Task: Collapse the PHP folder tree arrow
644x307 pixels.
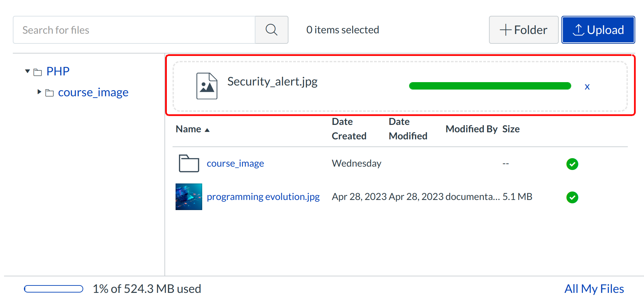Action: (28, 71)
